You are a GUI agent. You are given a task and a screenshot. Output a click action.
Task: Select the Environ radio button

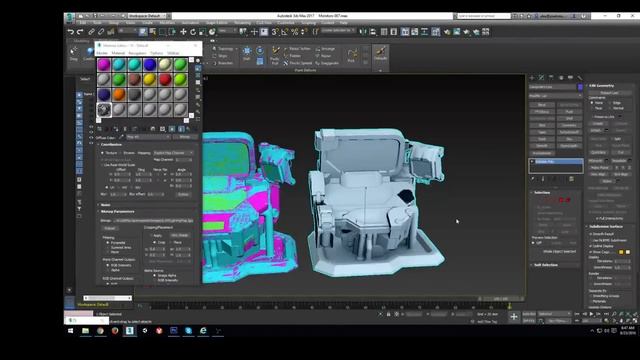(121, 153)
